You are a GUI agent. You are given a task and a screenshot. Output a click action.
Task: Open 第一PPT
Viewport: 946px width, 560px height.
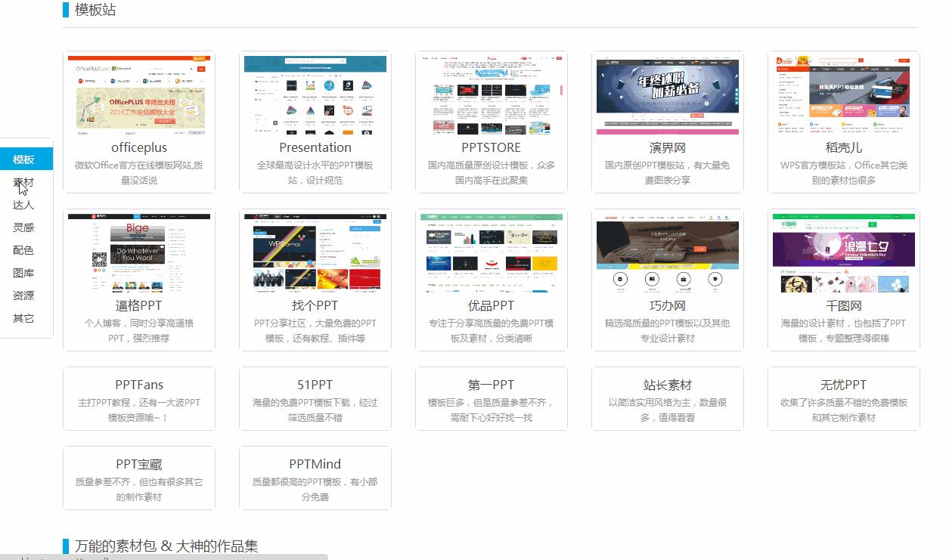(491, 385)
